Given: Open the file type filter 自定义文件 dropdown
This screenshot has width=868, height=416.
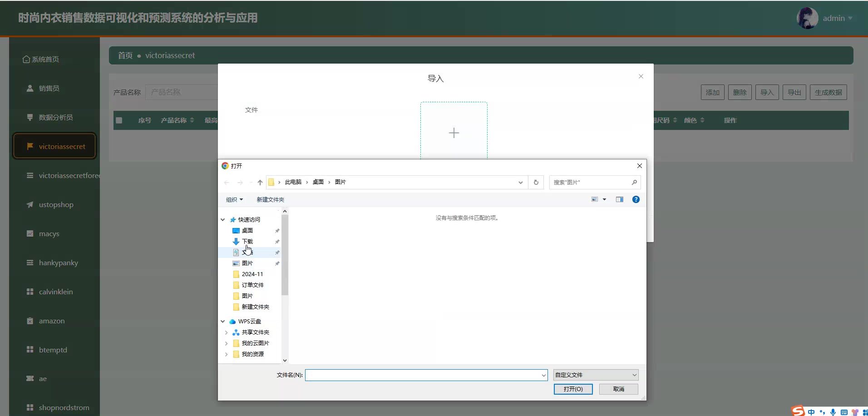Looking at the screenshot, I should click(596, 375).
